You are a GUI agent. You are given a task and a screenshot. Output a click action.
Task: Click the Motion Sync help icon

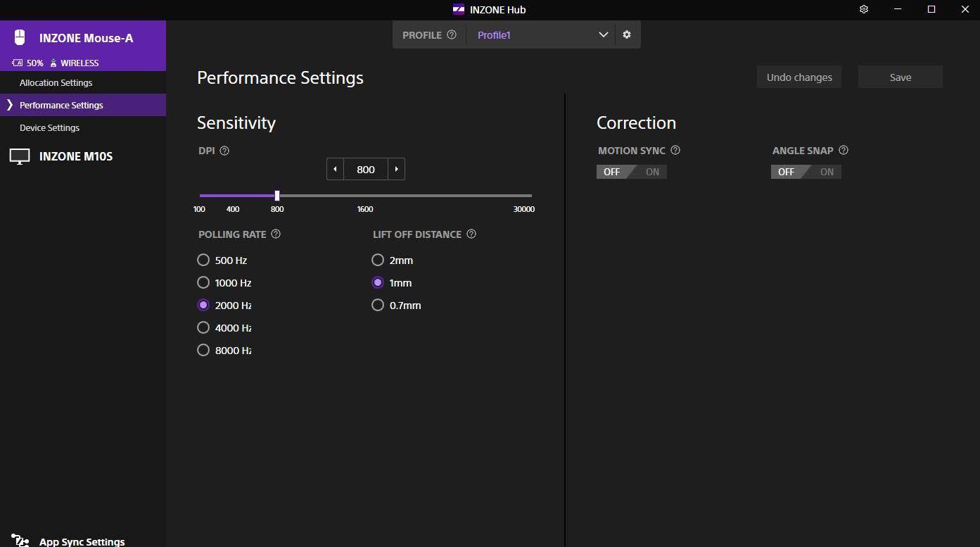tap(675, 150)
